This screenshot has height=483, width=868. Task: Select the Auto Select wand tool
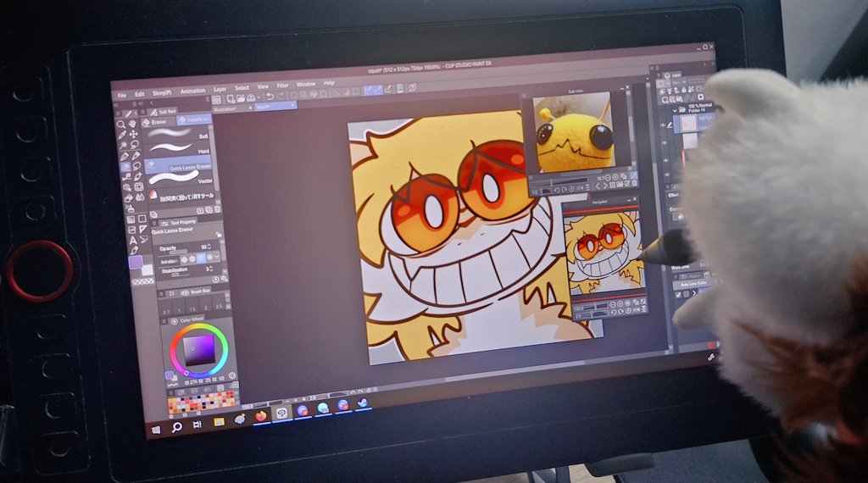point(123,146)
